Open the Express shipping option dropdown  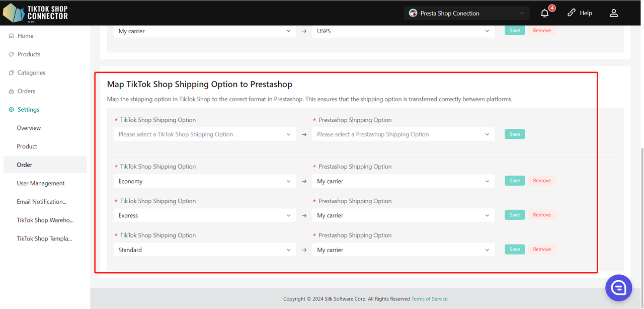click(205, 215)
